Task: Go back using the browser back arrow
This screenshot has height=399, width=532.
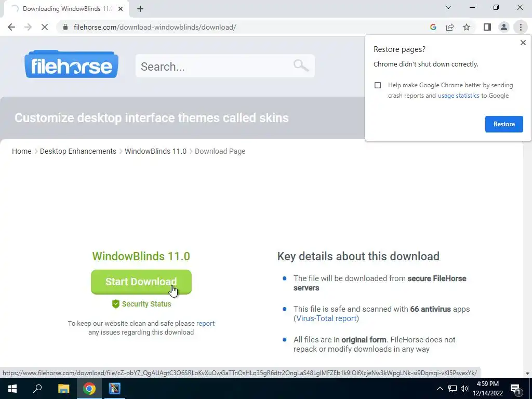Action: click(11, 27)
